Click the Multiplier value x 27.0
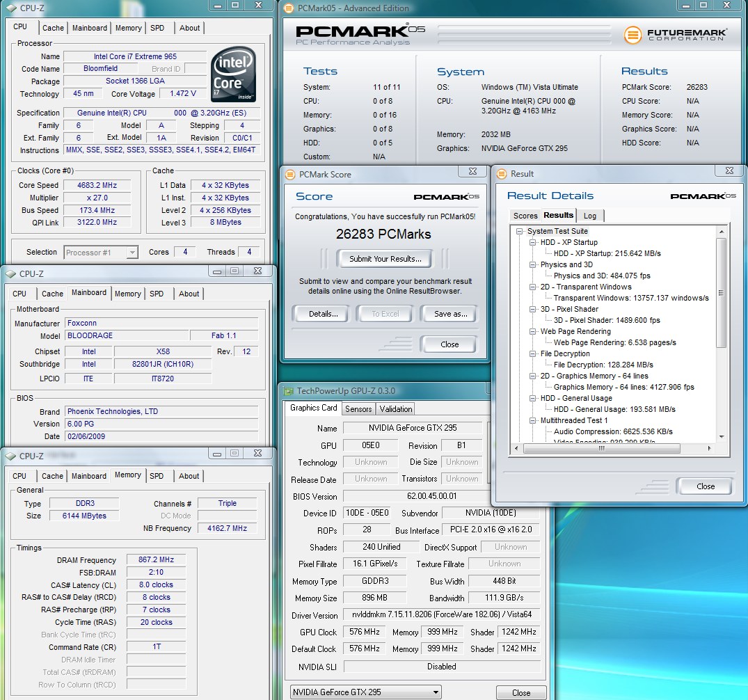748x700 pixels. [97, 198]
